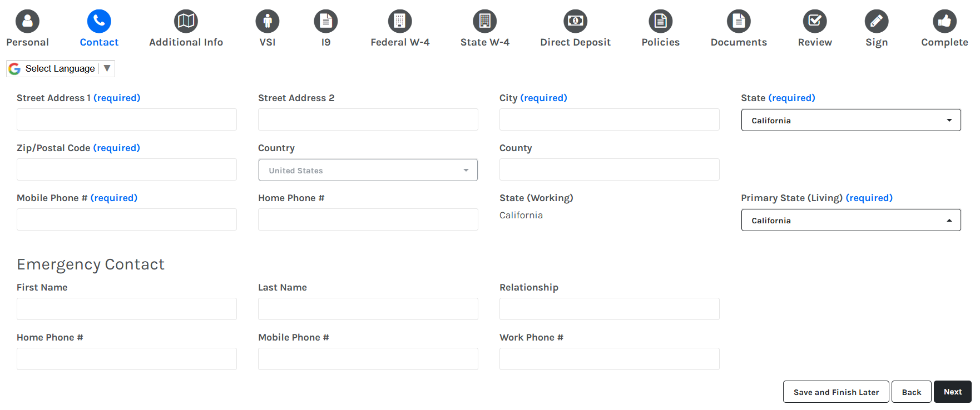Focus the Zip/Postal Code field

[127, 169]
